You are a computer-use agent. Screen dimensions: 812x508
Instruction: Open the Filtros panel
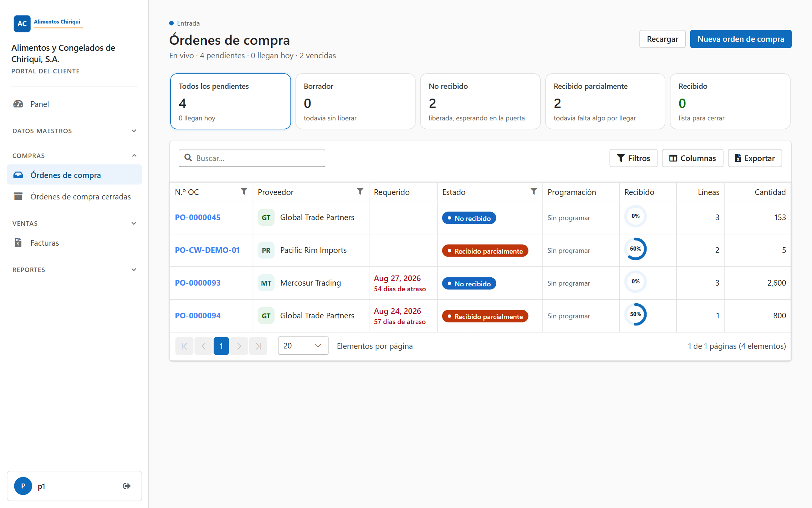pyautogui.click(x=633, y=158)
